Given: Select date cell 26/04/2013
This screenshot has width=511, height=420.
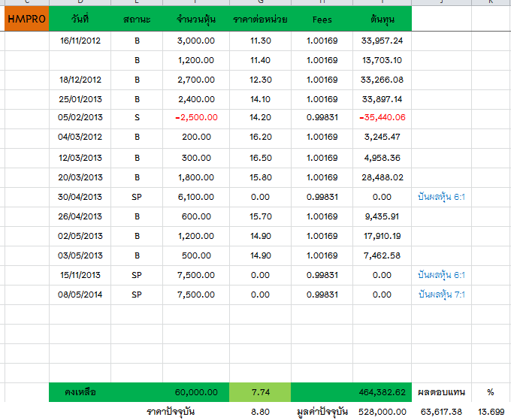Looking at the screenshot, I should (80, 216).
